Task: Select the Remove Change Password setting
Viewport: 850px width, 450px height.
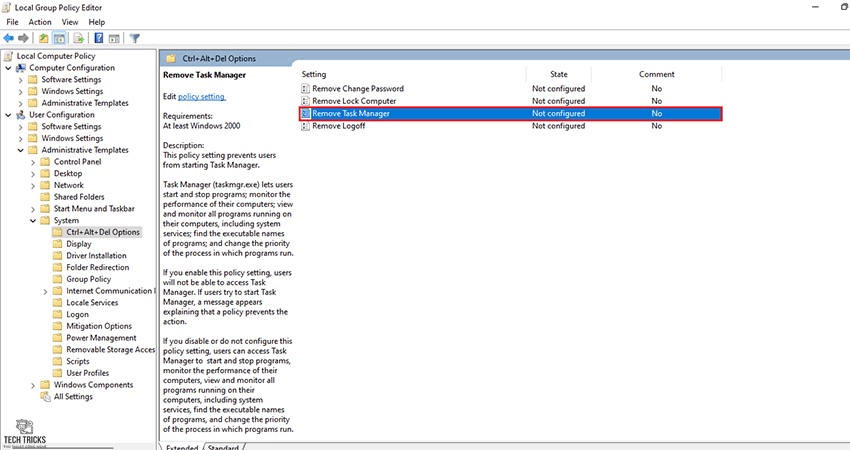Action: tap(358, 88)
